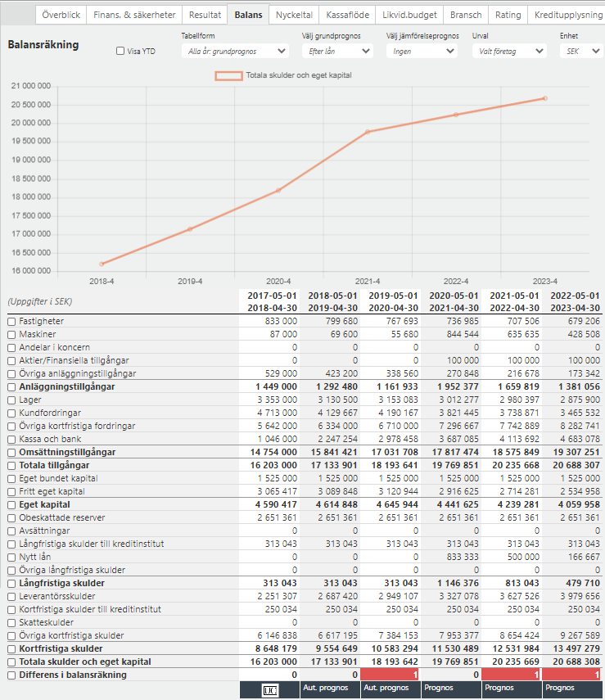Open the Välj grundprognos dropdown
Screen dimensions: 605x700
click(337, 51)
